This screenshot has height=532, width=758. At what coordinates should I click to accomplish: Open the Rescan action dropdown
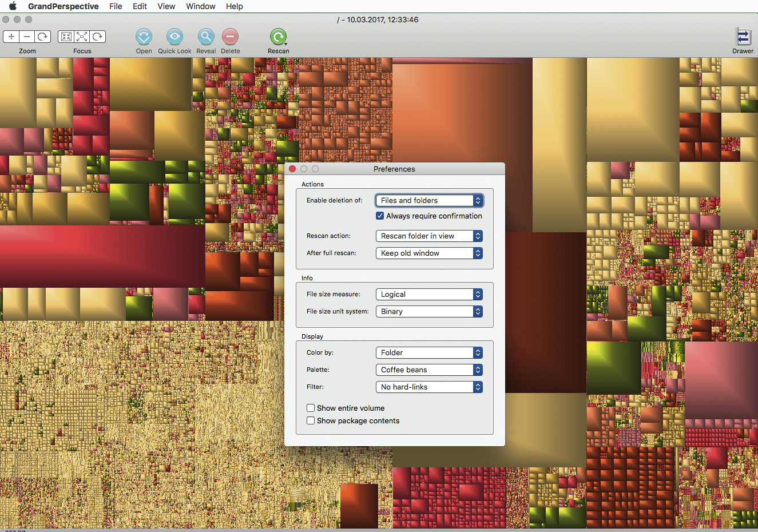(x=429, y=236)
